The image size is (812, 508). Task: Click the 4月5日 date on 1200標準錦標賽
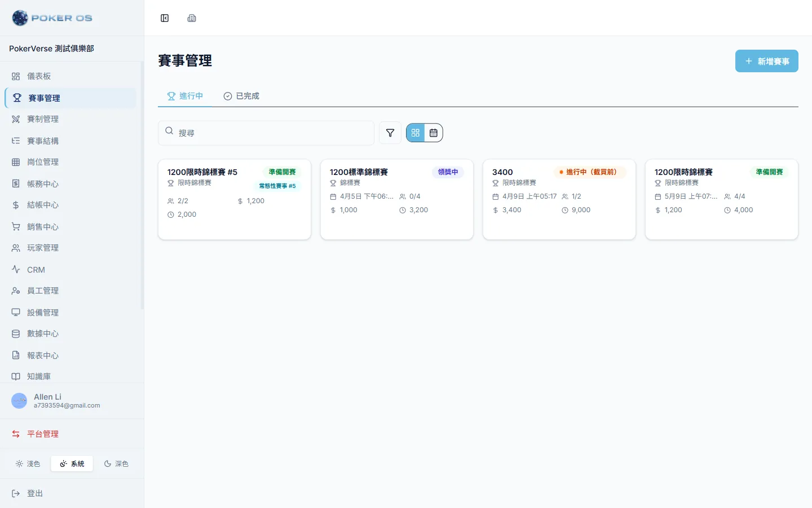click(x=367, y=196)
